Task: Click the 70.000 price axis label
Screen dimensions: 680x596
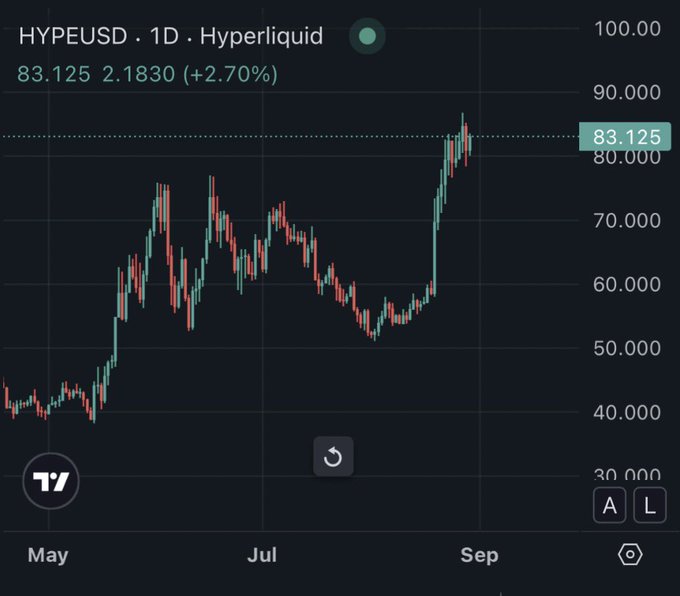Action: click(x=627, y=220)
